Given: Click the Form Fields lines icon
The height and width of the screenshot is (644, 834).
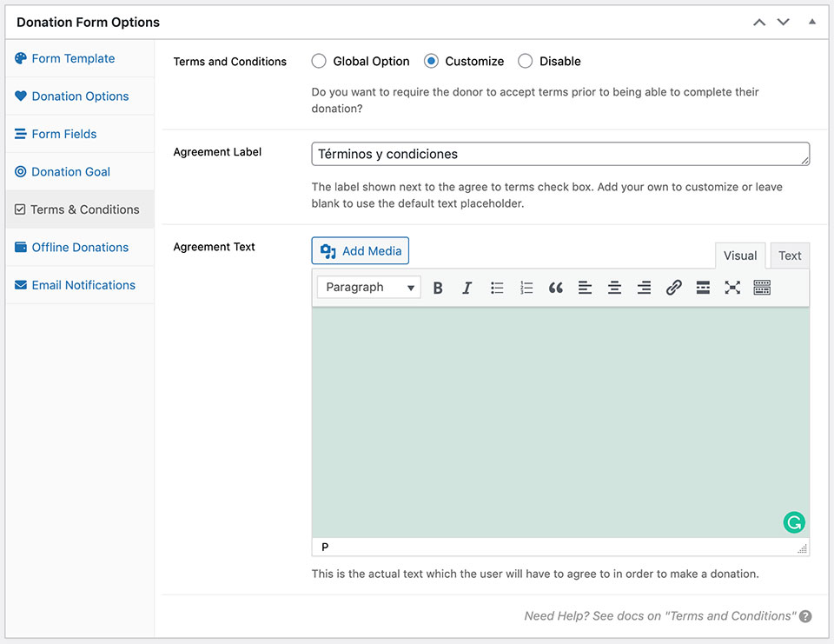Looking at the screenshot, I should pos(20,134).
